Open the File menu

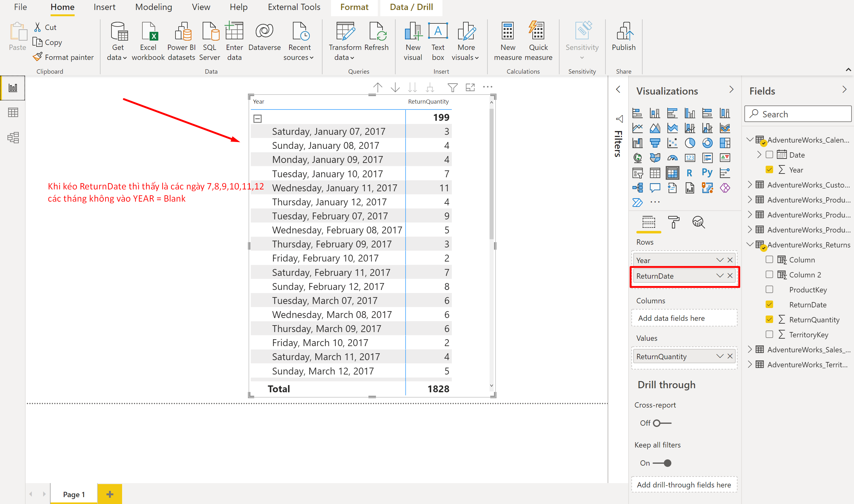pos(20,7)
